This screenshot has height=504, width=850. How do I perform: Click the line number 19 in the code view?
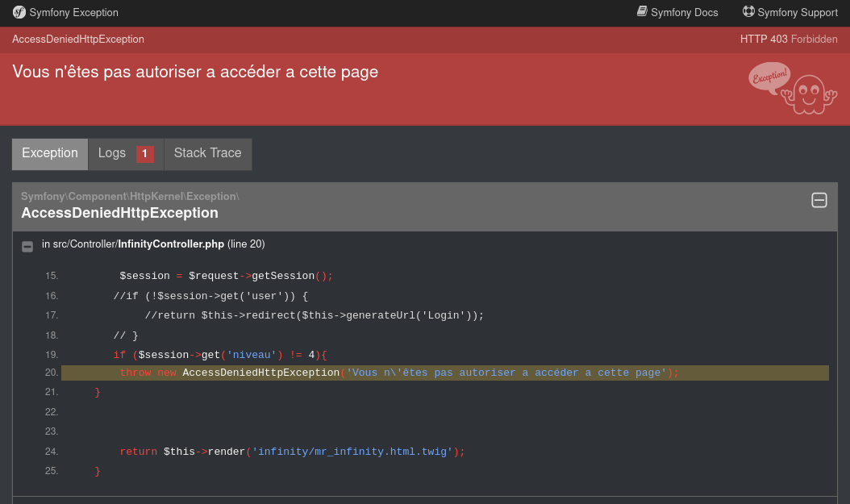click(51, 354)
